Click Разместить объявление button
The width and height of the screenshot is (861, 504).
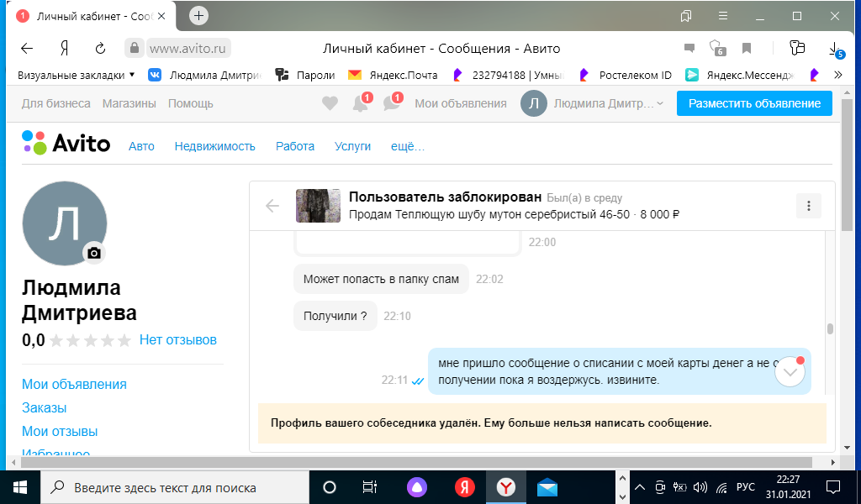coord(753,103)
